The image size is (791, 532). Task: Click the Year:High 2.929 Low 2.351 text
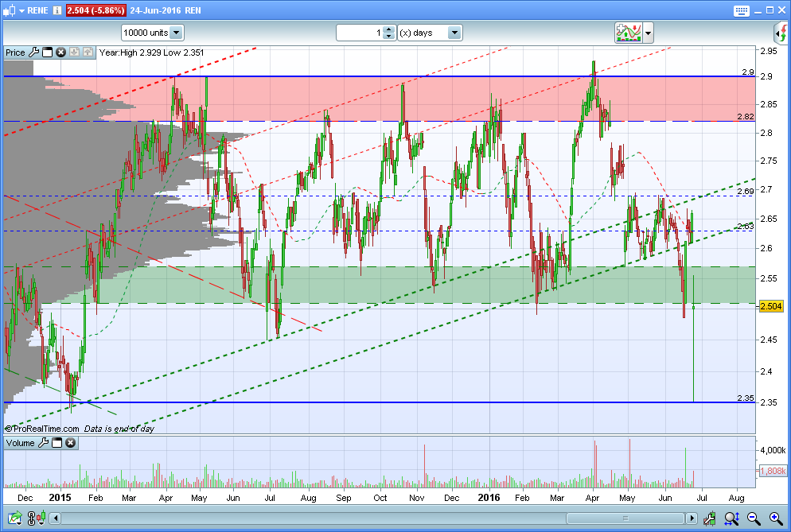pyautogui.click(x=151, y=52)
